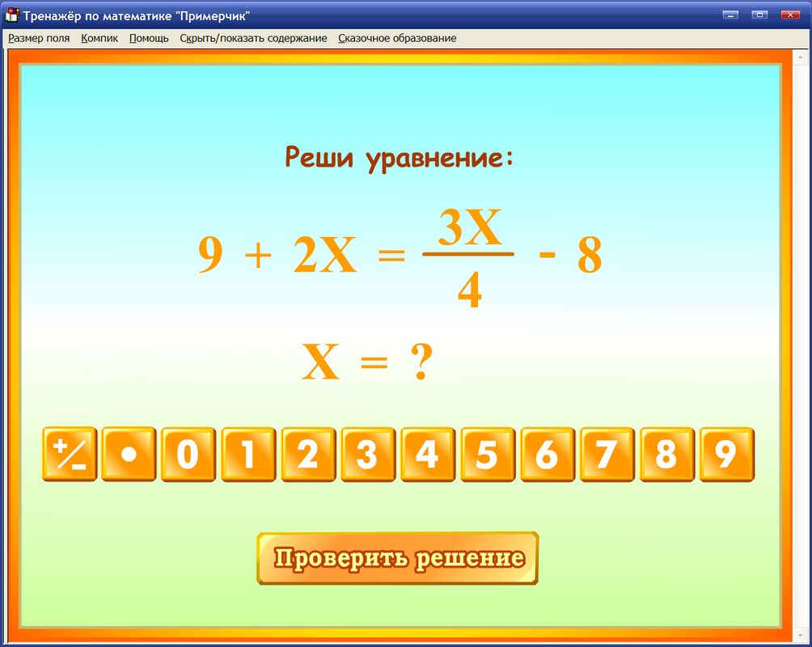Open the Помощь menu
The height and width of the screenshot is (647, 812).
tap(148, 38)
